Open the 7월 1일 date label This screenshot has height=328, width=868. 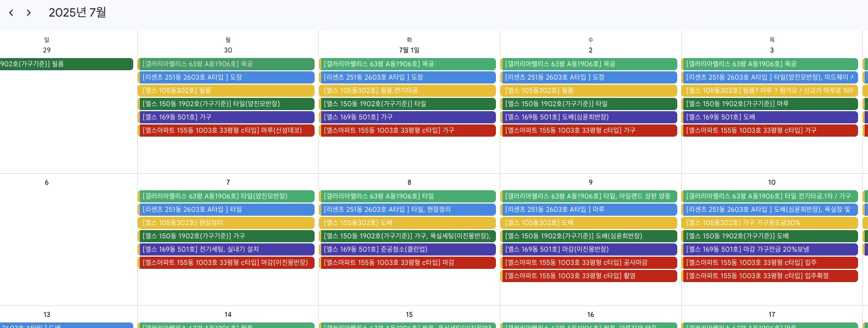coord(409,50)
